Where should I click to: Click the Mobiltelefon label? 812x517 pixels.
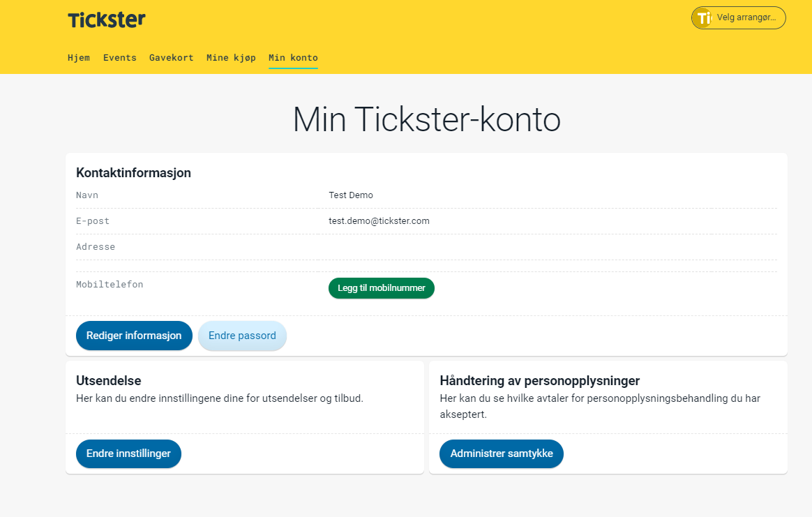[110, 284]
